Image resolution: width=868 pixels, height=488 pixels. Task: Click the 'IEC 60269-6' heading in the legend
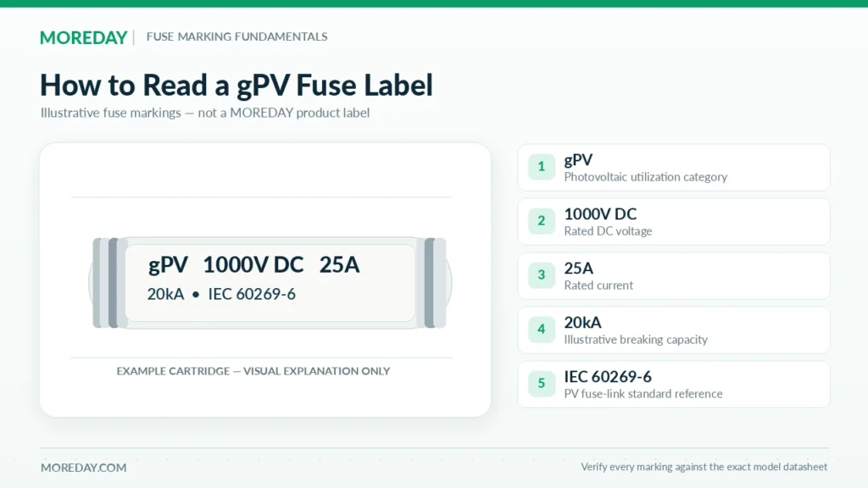point(608,377)
